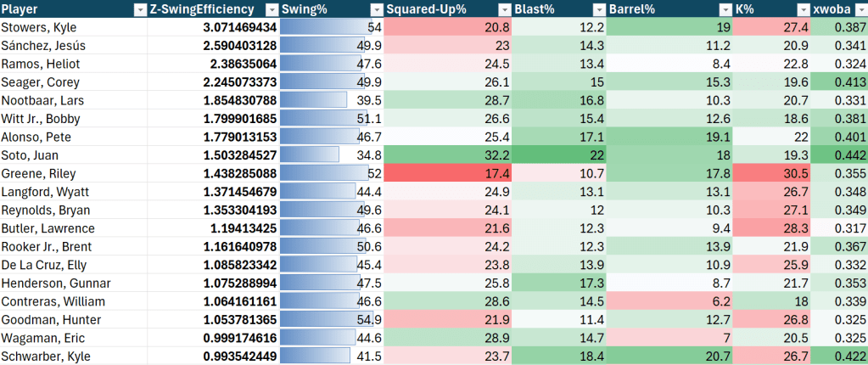Select Seager, Corey's xwoba cell 0.413

coord(838,82)
